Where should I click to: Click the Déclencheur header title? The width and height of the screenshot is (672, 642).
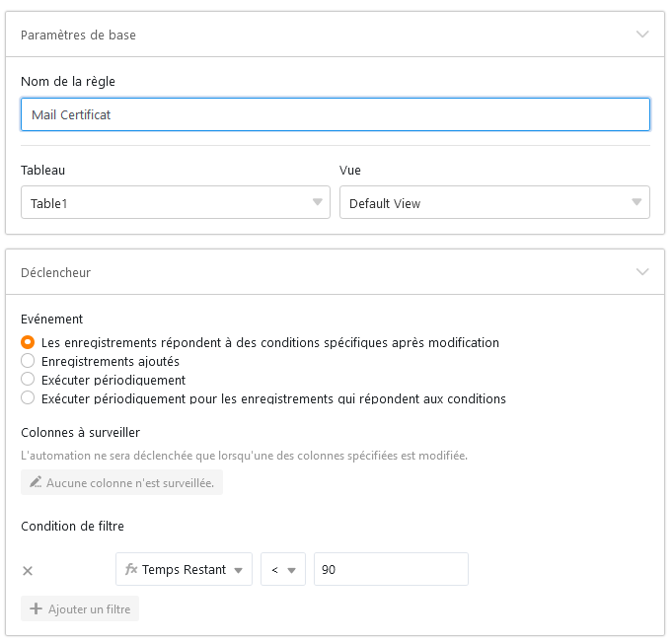pyautogui.click(x=55, y=271)
